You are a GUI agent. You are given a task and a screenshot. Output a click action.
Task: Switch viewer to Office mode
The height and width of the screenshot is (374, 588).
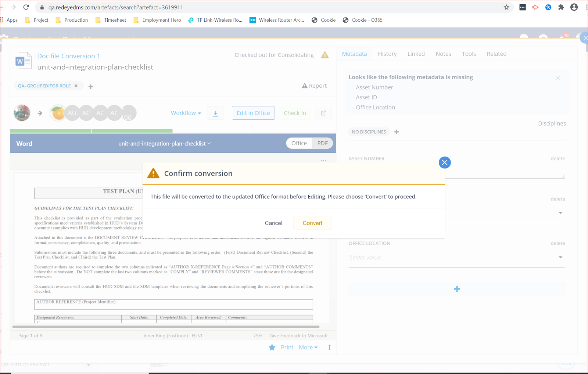click(x=299, y=143)
